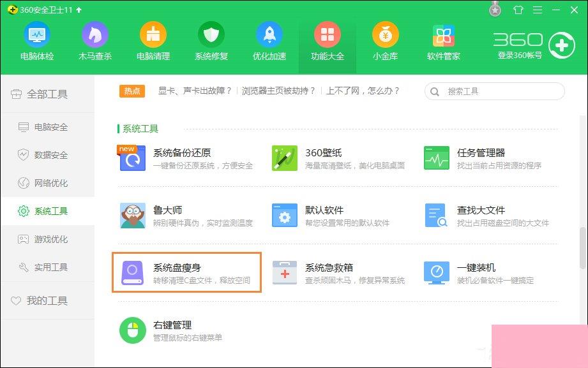Open 电脑清理 cleanup section
Image resolution: width=588 pixels, height=368 pixels.
point(153,41)
